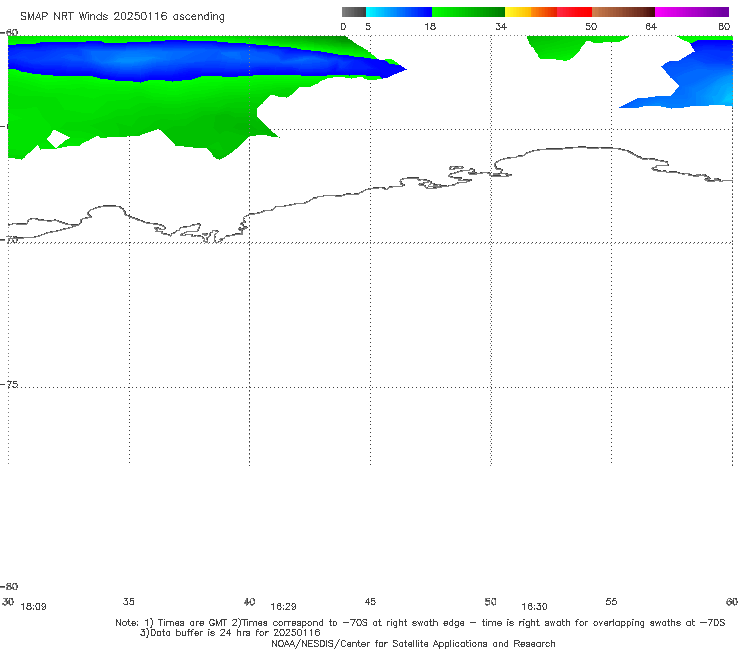The height and width of the screenshot is (650, 740).
Task: Click the 16:29 swath time label
Action: point(283,607)
